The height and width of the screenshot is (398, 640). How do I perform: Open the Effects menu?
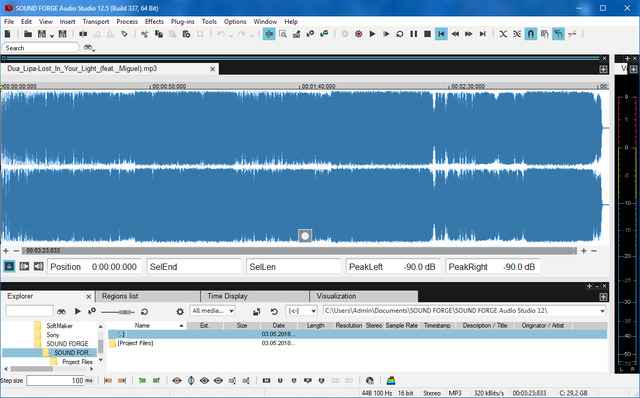pyautogui.click(x=154, y=22)
